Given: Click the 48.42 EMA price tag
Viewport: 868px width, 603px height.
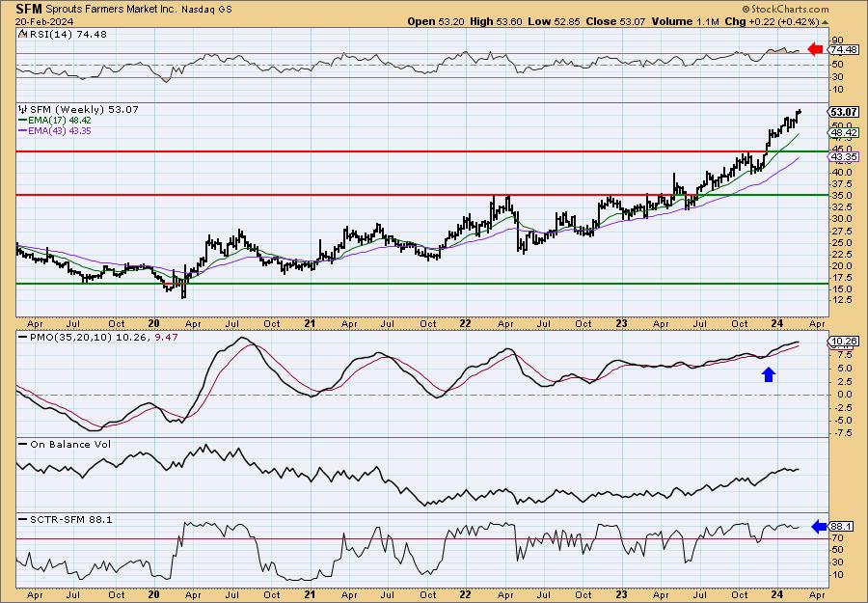Looking at the screenshot, I should 844,133.
